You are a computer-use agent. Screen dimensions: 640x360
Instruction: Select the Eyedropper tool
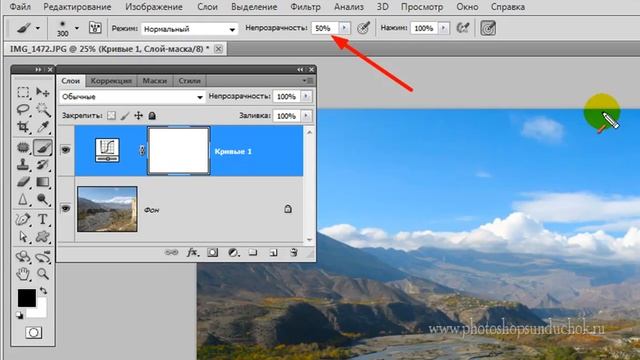click(x=42, y=127)
